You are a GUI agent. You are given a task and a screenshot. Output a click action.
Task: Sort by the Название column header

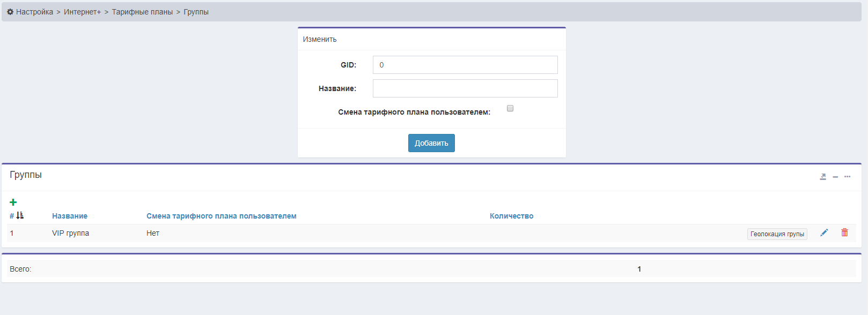tap(70, 216)
